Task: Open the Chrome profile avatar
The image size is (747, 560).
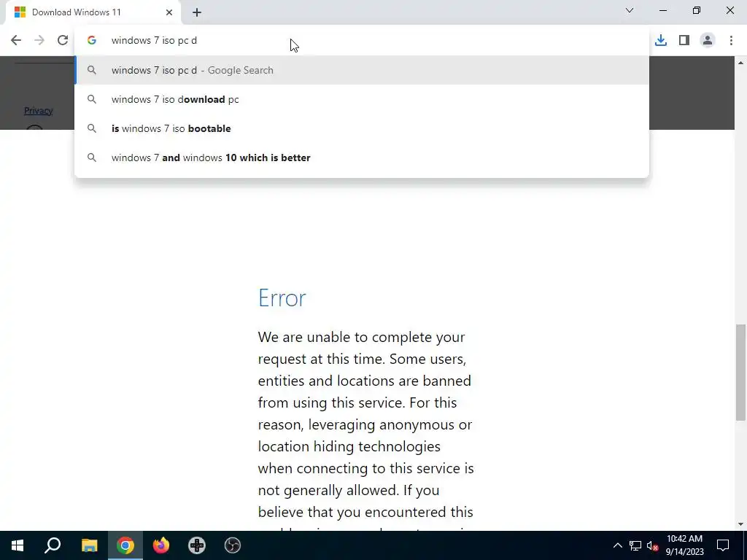Action: coord(708,41)
